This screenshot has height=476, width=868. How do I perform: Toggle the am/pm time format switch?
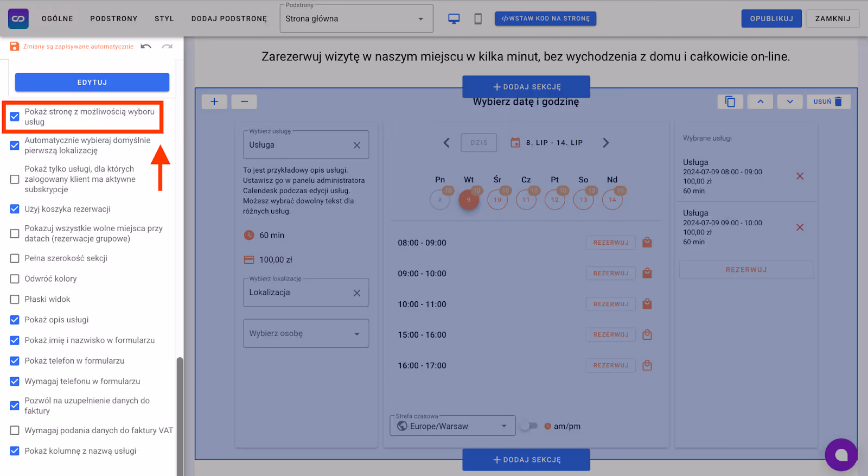point(528,426)
